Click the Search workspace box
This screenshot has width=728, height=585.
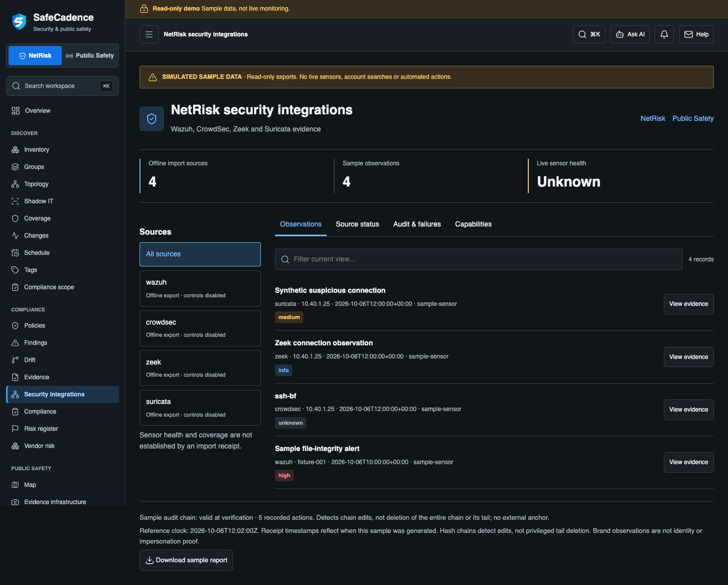point(63,86)
